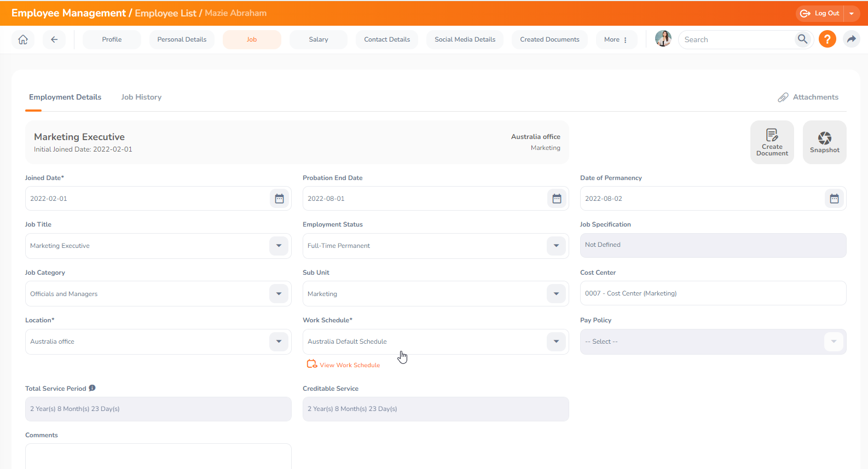Click the share arrow icon
Viewport: 868px width, 469px height.
(x=851, y=39)
